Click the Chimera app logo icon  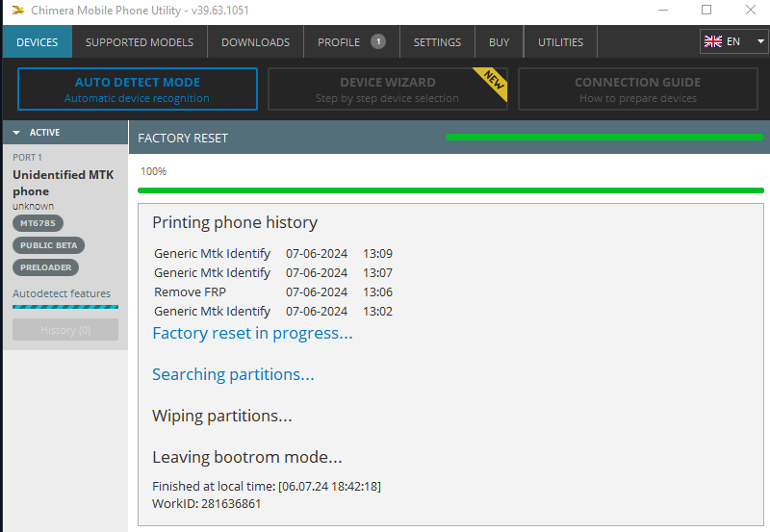pyautogui.click(x=18, y=10)
